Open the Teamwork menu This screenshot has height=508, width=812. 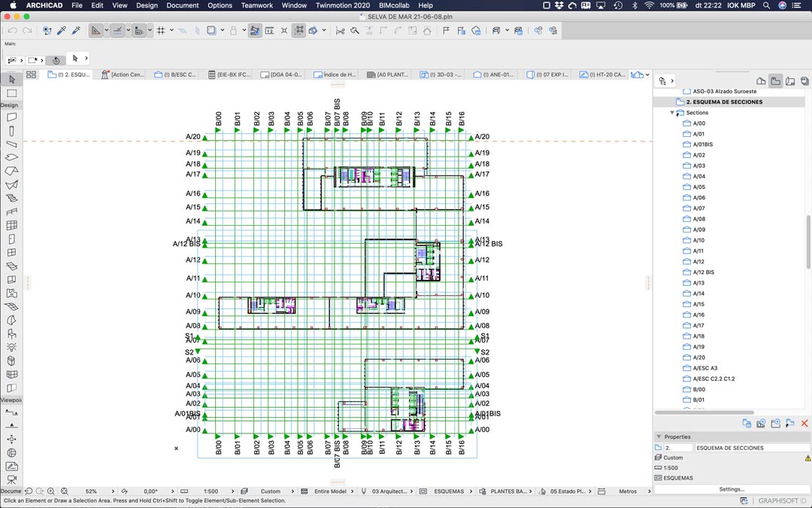click(257, 5)
